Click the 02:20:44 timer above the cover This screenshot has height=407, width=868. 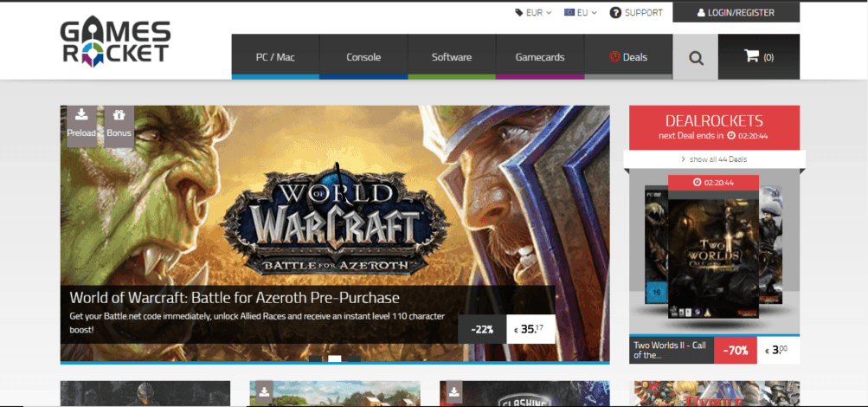click(714, 182)
